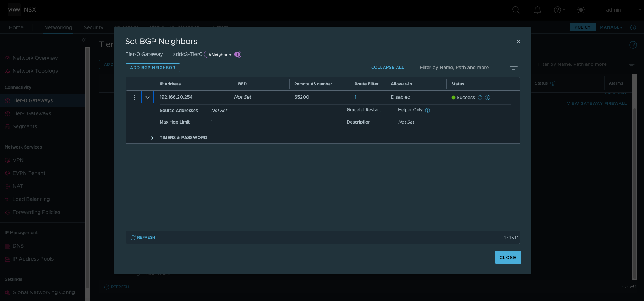Image resolution: width=644 pixels, height=301 pixels.
Task: Click the Load Balancing sidebar icon
Action: coord(8,199)
